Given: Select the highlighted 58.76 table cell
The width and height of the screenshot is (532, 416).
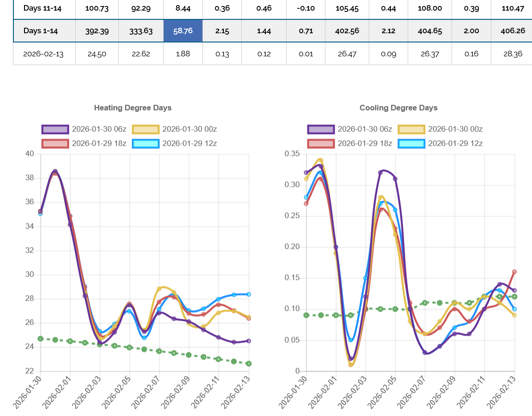Looking at the screenshot, I should coord(183,31).
